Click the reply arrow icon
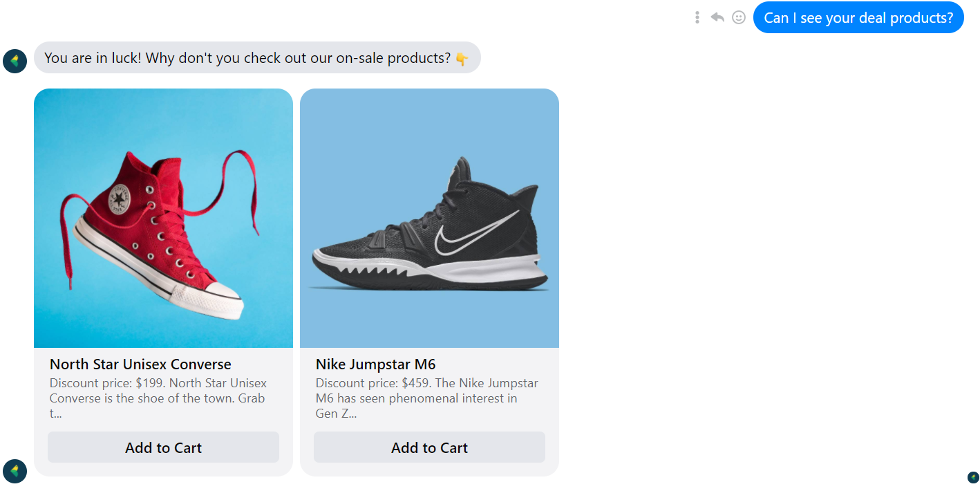Screen dimensions: 980x491 coord(717,17)
